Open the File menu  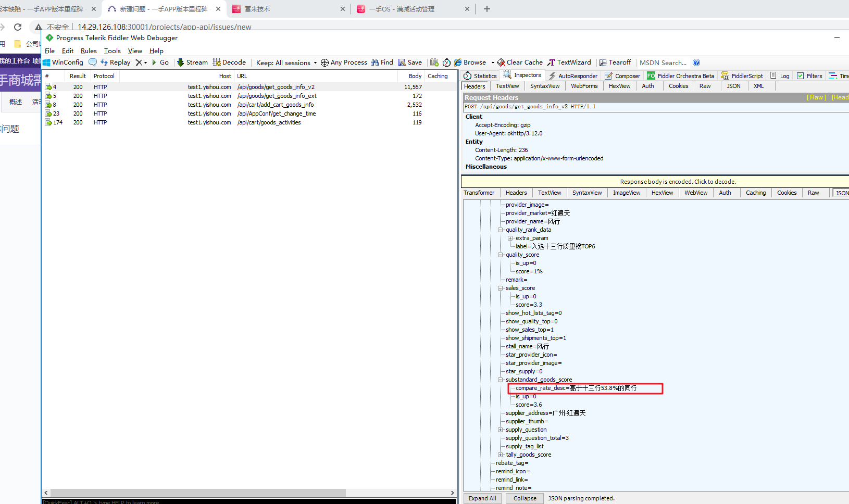click(x=49, y=51)
